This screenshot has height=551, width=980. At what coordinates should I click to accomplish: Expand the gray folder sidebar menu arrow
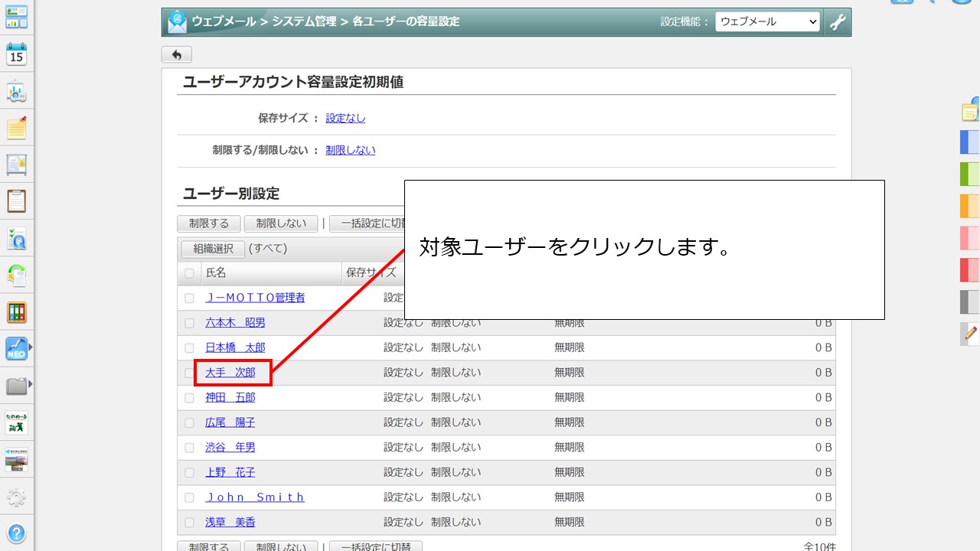tap(30, 385)
